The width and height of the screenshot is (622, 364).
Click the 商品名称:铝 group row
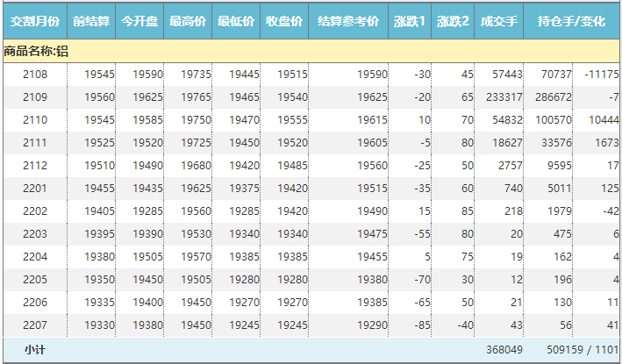coord(37,52)
